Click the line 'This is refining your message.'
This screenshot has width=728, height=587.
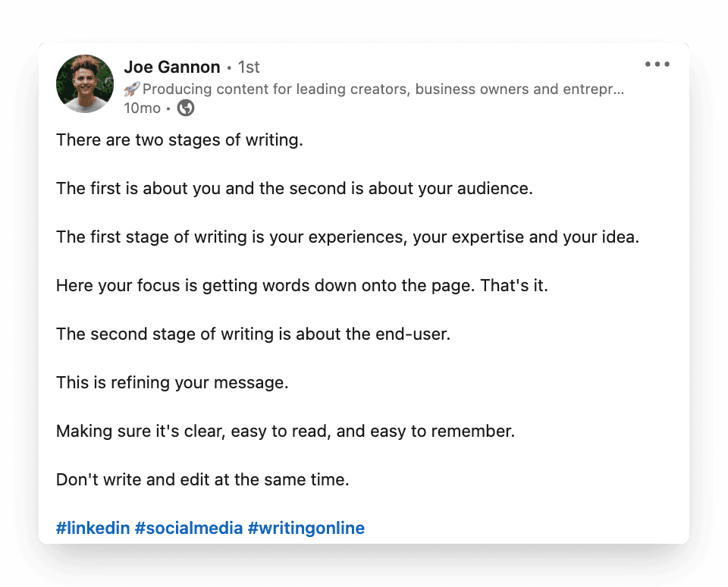tap(172, 382)
